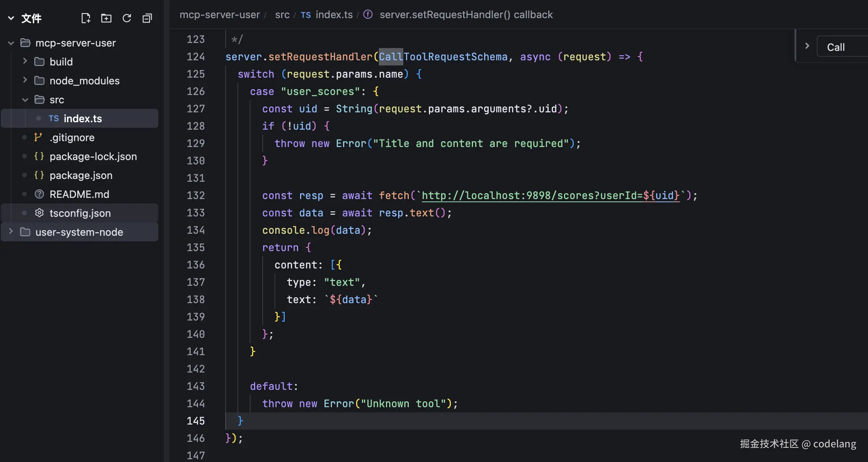Open package-lock.json in file tree

[93, 156]
